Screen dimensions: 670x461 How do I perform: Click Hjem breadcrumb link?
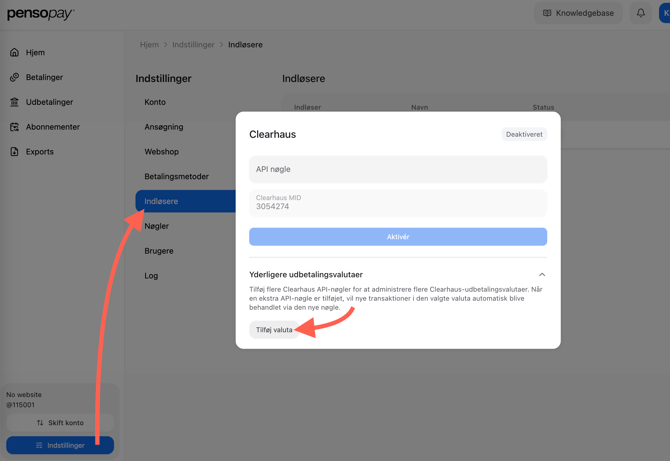click(149, 44)
